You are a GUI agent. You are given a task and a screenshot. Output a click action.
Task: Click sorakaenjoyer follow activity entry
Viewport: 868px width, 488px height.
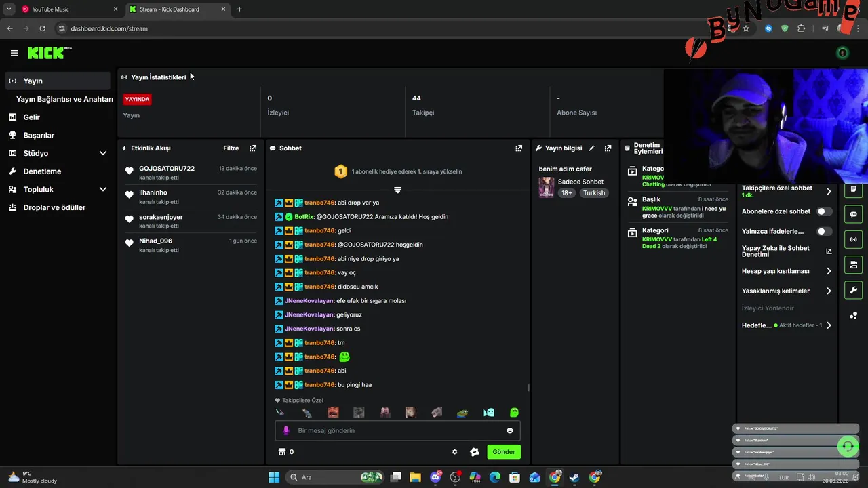point(191,221)
